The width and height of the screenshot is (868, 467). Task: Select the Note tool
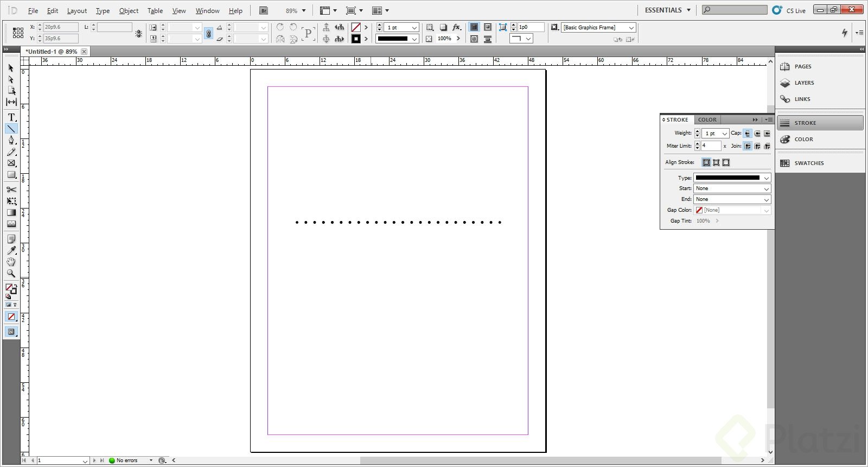tap(11, 239)
